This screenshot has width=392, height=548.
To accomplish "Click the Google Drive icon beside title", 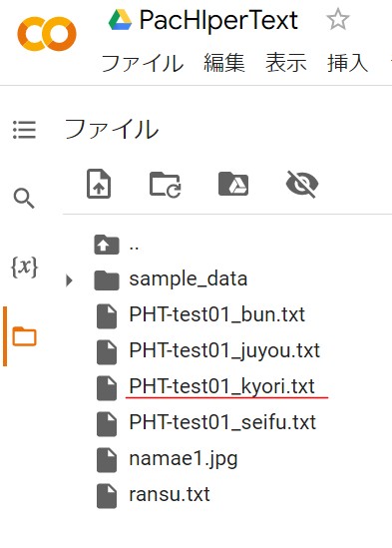I will 120,20.
